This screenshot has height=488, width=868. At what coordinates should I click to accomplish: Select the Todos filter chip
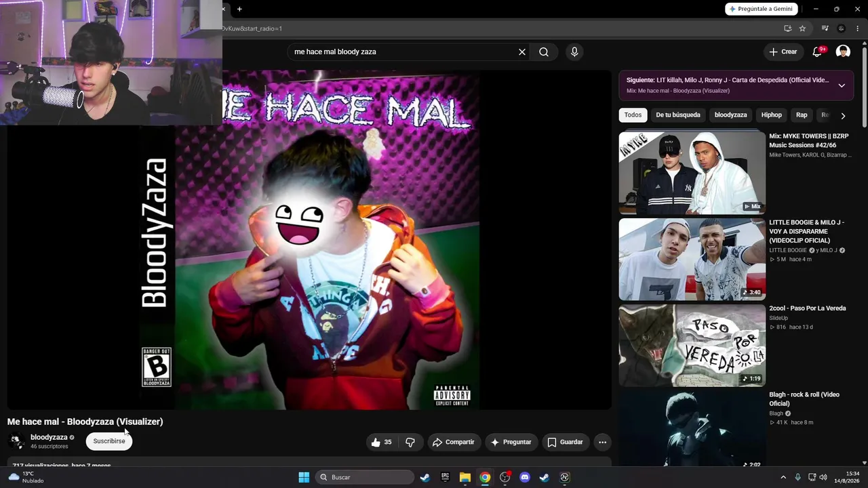point(633,115)
